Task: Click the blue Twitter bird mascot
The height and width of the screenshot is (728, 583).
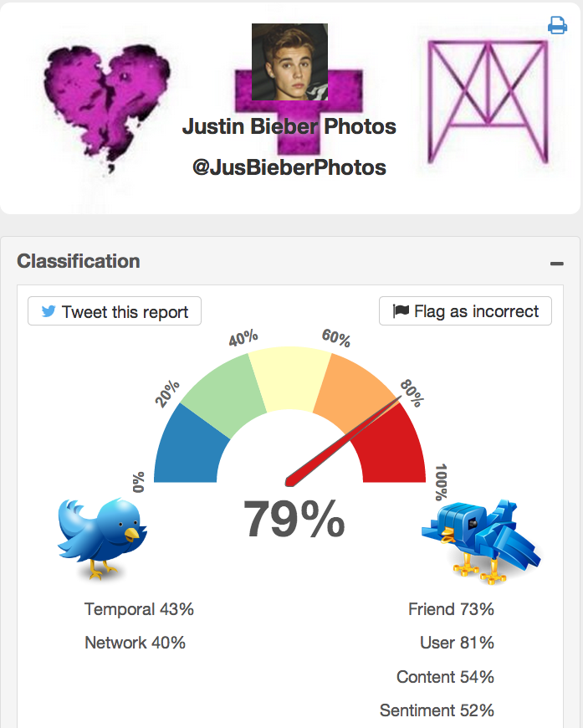Action: pos(100,537)
